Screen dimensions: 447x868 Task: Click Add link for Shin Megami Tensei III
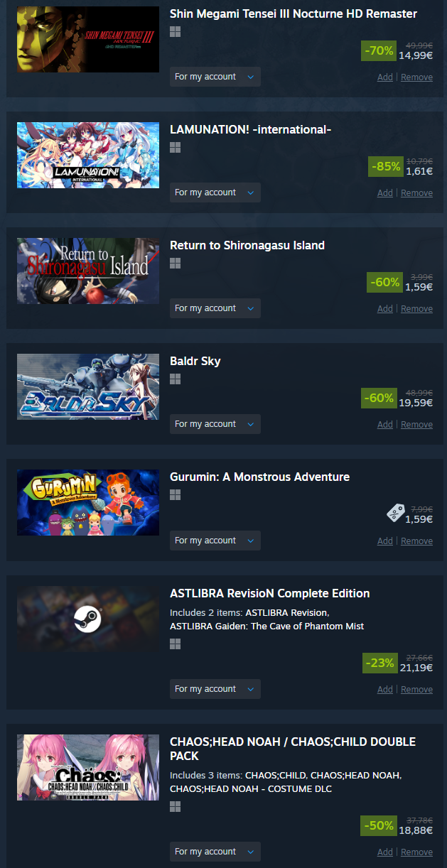point(385,77)
